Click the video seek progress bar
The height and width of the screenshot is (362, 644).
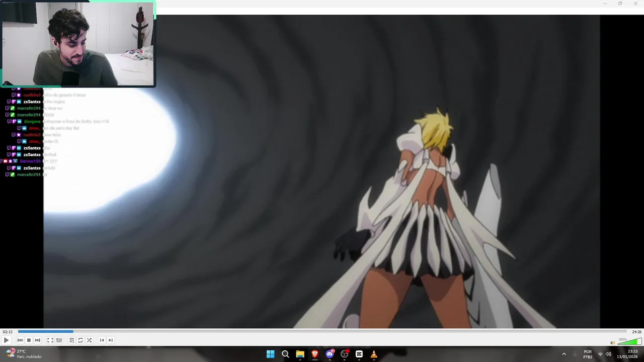point(322,331)
